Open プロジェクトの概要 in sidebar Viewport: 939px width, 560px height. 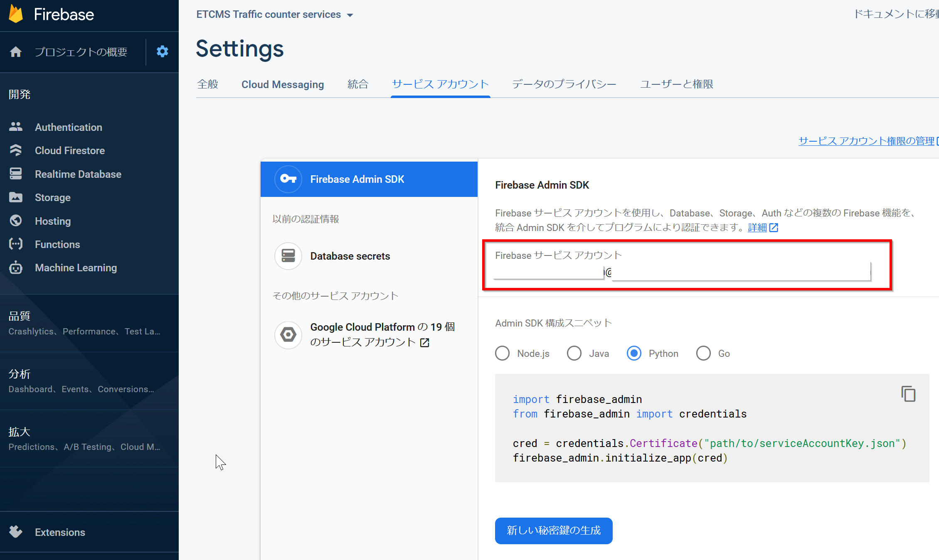81,52
